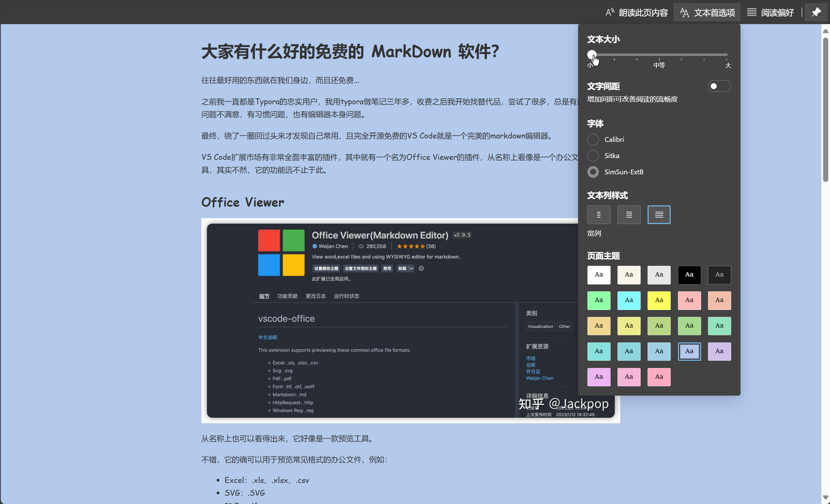830x504 pixels.
Task: Choose the Sitka font radio button
Action: point(593,156)
